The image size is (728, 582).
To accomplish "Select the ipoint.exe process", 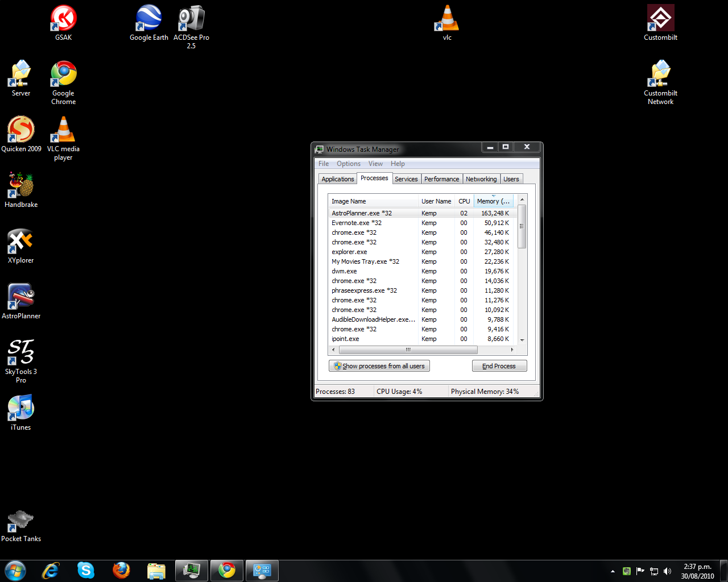I will tap(423, 339).
